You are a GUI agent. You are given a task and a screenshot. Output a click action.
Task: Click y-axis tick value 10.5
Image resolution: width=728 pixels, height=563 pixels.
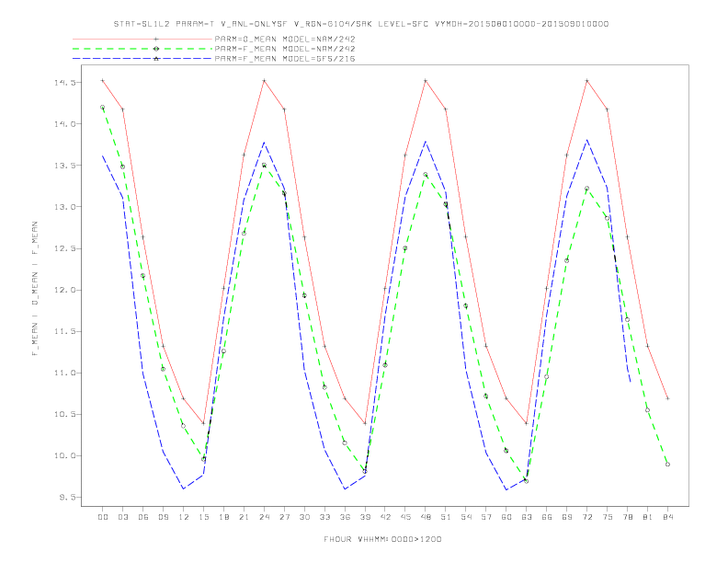[65, 414]
